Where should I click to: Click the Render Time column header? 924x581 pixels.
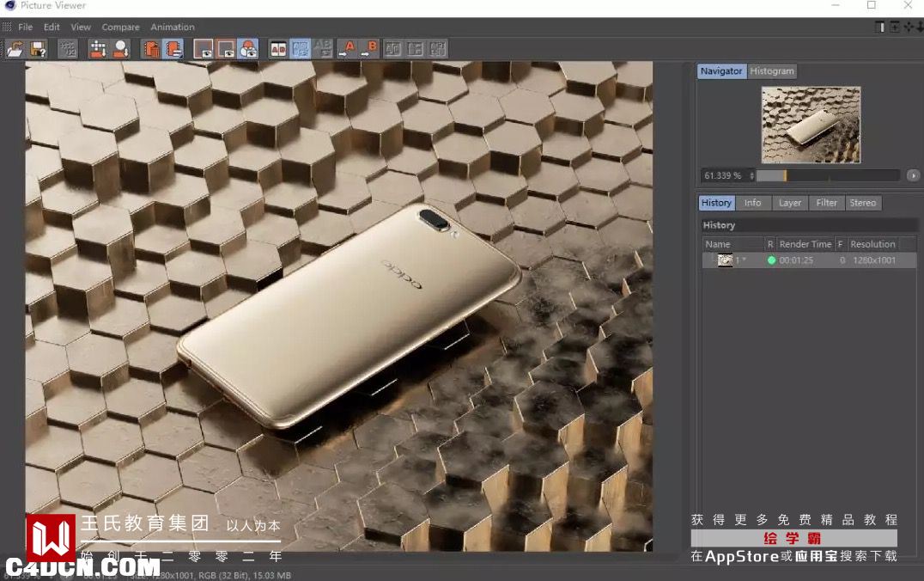pyautogui.click(x=805, y=244)
